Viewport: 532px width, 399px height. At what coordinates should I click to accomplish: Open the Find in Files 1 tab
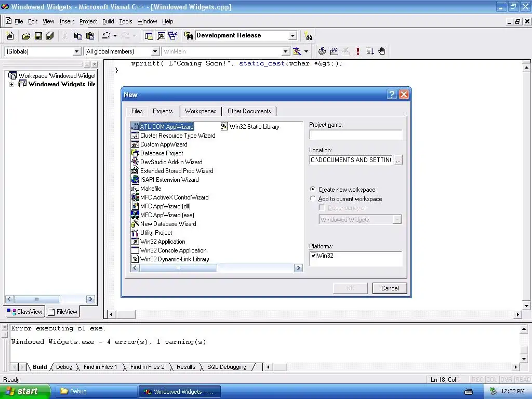(x=100, y=367)
